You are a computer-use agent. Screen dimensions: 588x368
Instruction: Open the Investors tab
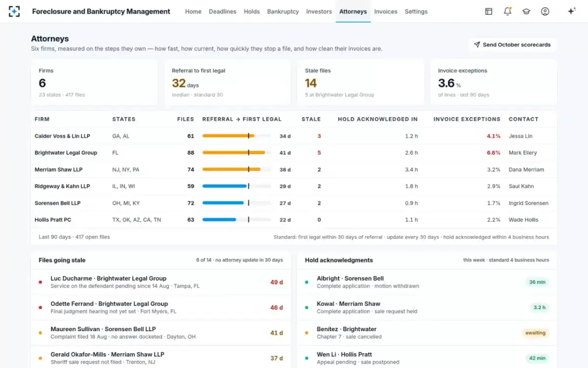tap(319, 11)
